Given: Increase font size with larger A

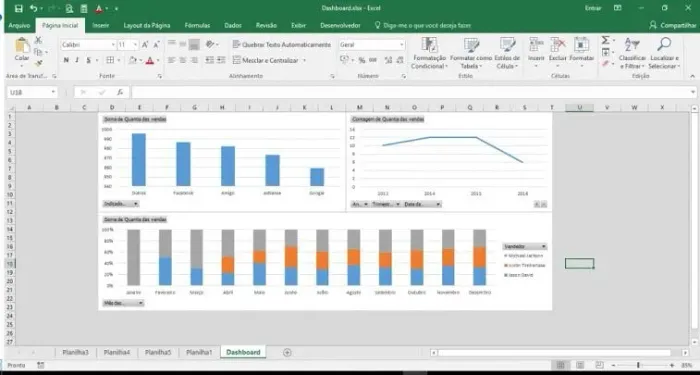Looking at the screenshot, I should tap(145, 45).
